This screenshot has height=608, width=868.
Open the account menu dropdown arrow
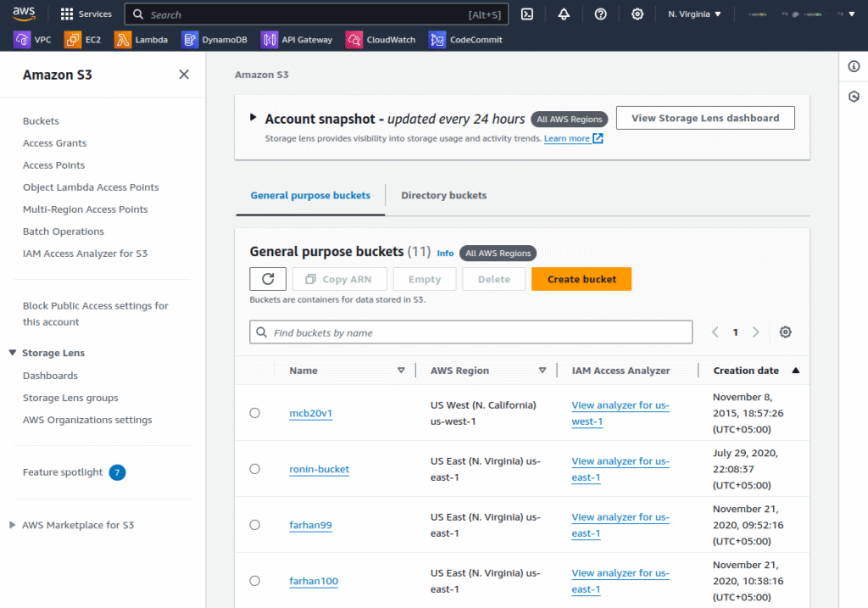(x=852, y=14)
